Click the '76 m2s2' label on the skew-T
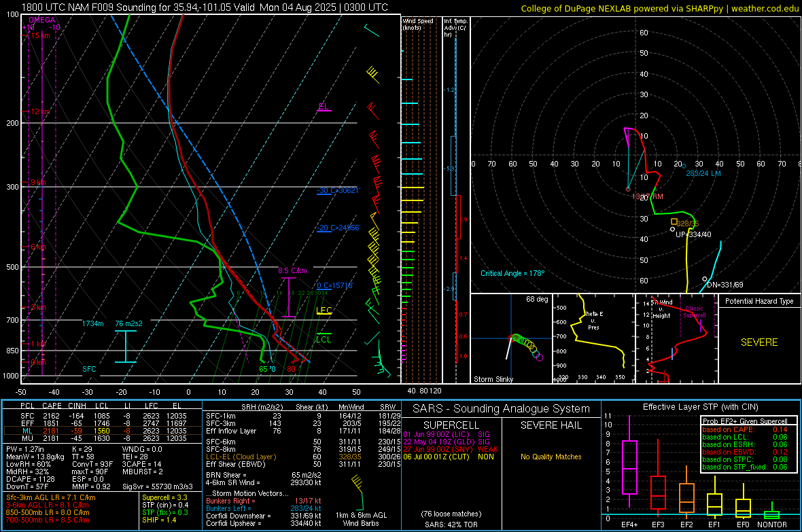Screen dimensions: 802x532 (129, 323)
